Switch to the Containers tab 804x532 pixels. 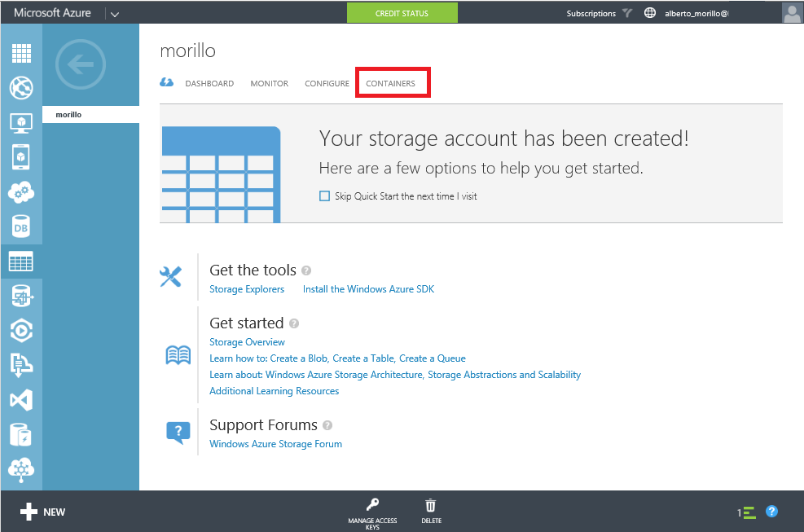[390, 83]
